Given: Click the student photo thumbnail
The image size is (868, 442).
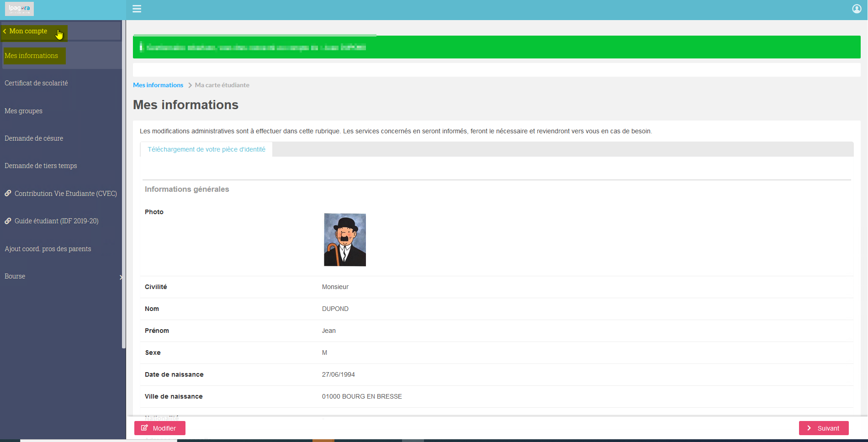Looking at the screenshot, I should click(x=345, y=240).
